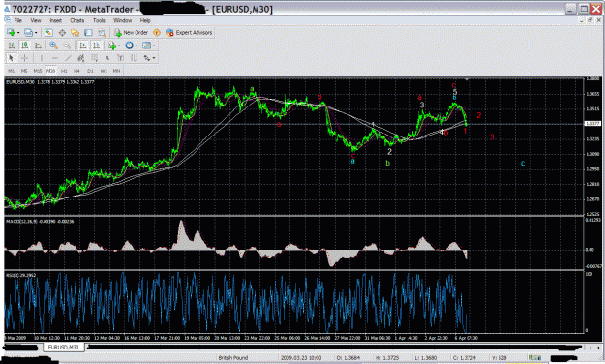Select the Arrows drawing tool
Screen dimensions: 605x364
(x=146, y=58)
